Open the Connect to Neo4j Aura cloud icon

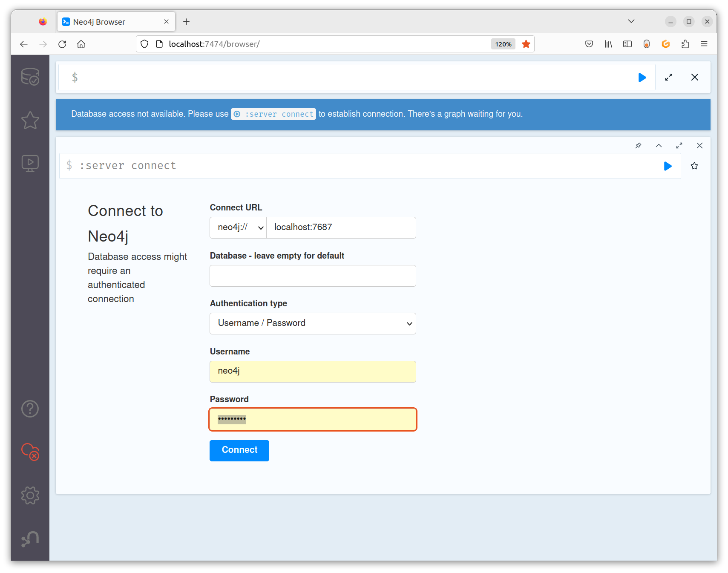click(30, 452)
